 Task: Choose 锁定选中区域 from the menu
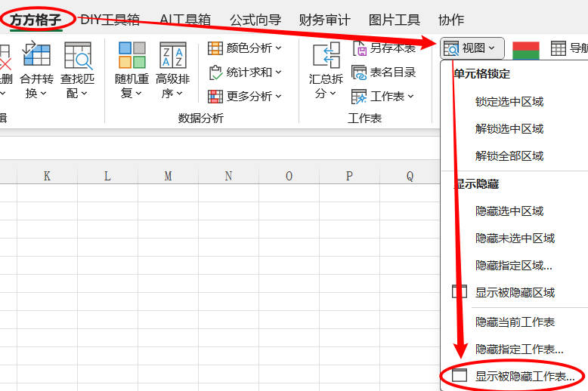coord(509,102)
